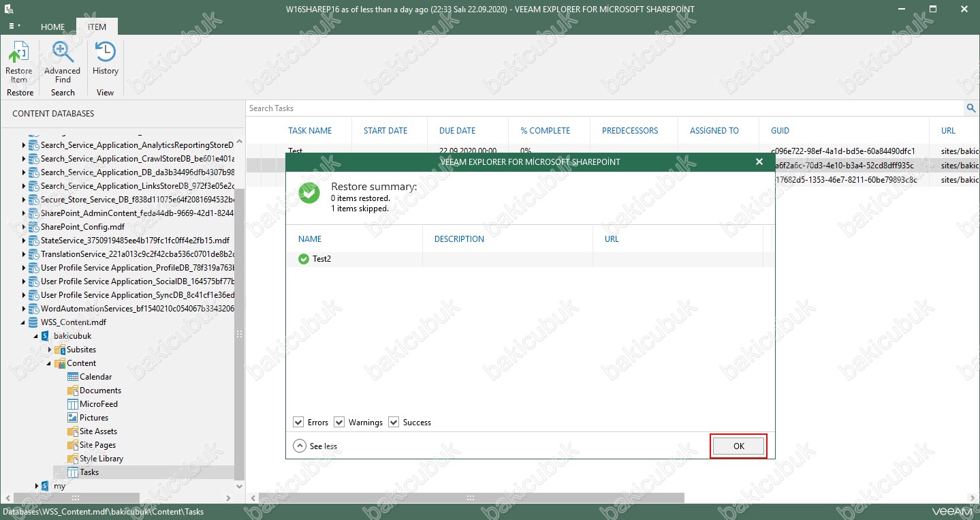Click the Pictures library icon

click(x=73, y=418)
